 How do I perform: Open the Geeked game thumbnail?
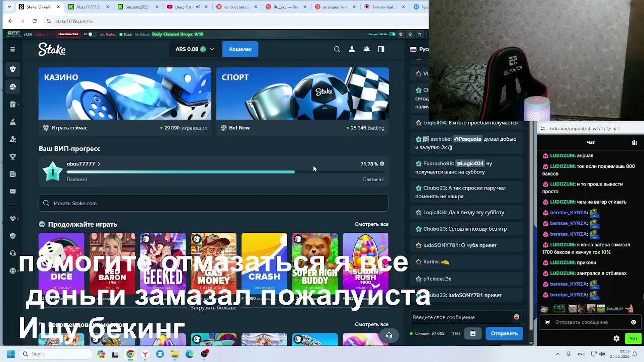click(x=163, y=264)
